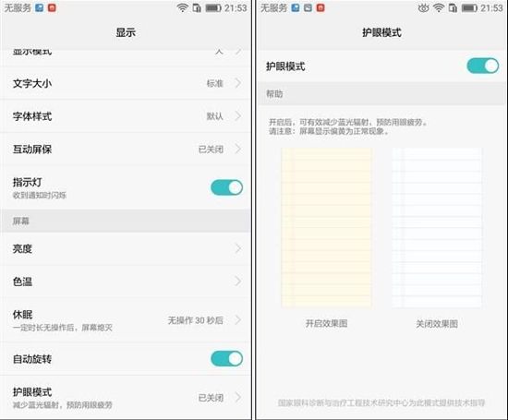Tap the Wi-Fi icon in right status bar

click(439, 7)
